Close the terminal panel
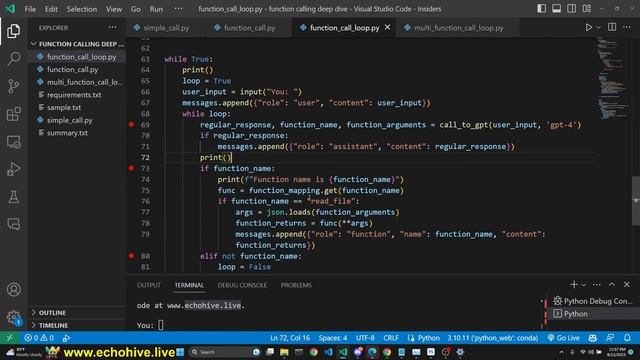The width and height of the screenshot is (640, 360). pyautogui.click(x=627, y=284)
